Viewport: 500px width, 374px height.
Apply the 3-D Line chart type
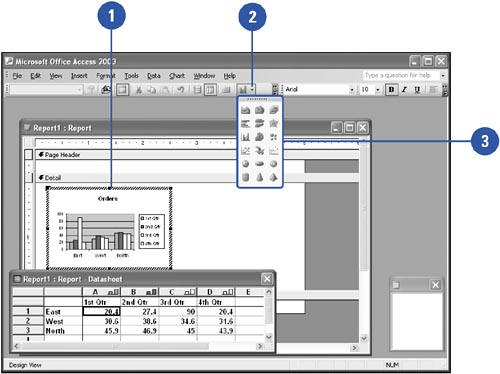pyautogui.click(x=259, y=151)
